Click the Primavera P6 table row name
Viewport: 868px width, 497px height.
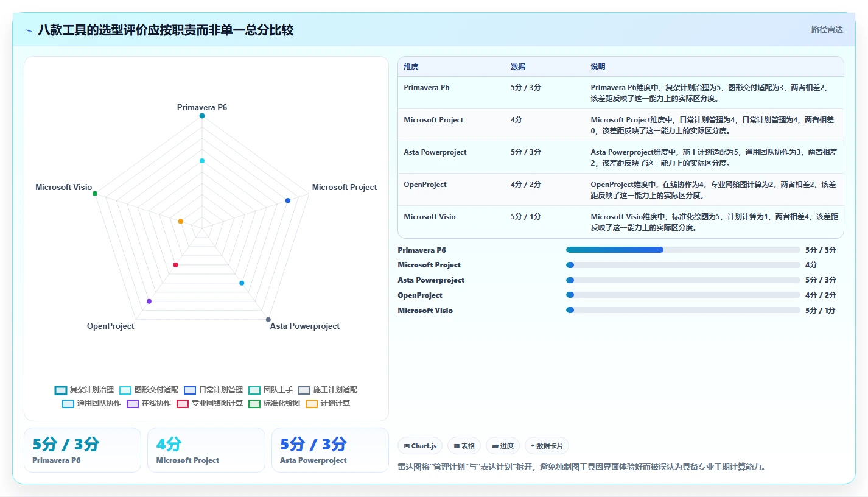[427, 88]
